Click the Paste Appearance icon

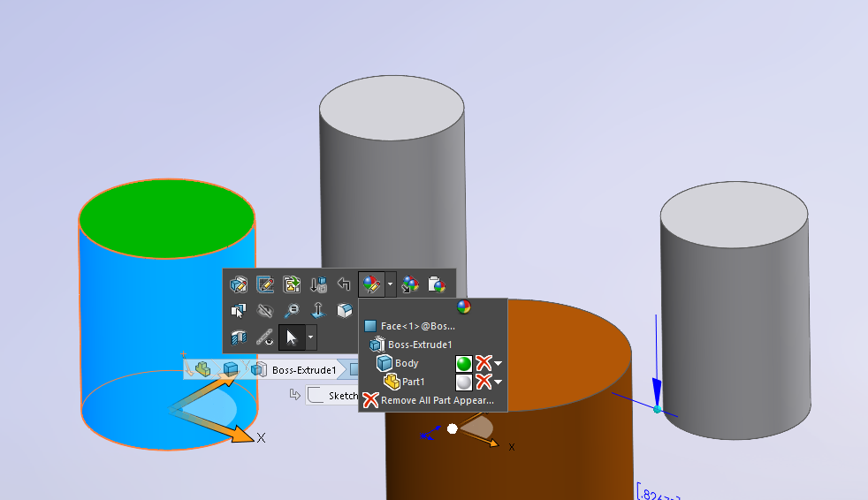(436, 284)
